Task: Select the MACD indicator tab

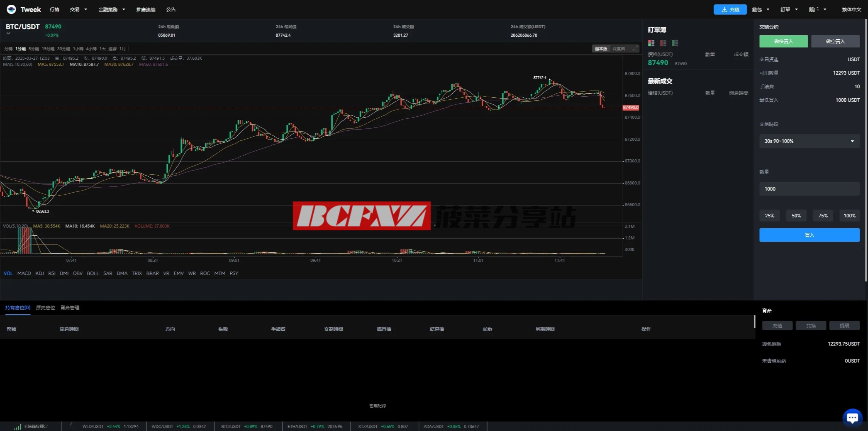Action: (x=24, y=273)
